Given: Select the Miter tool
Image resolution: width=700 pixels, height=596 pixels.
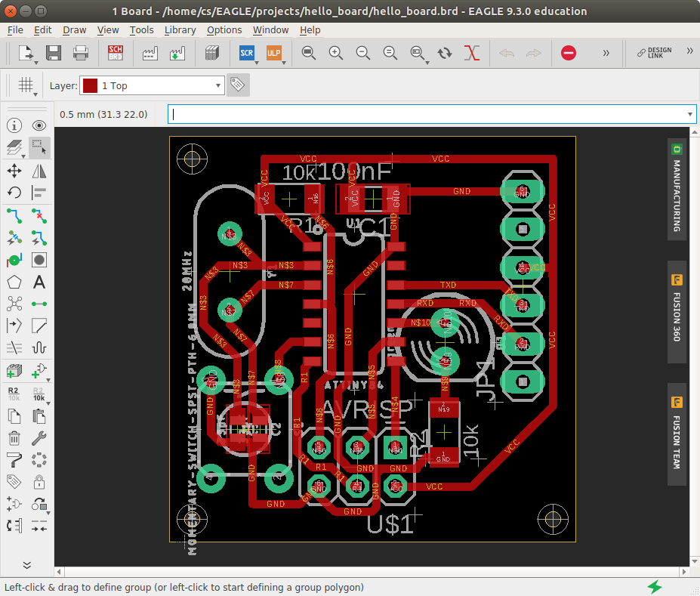Looking at the screenshot, I should (39, 326).
